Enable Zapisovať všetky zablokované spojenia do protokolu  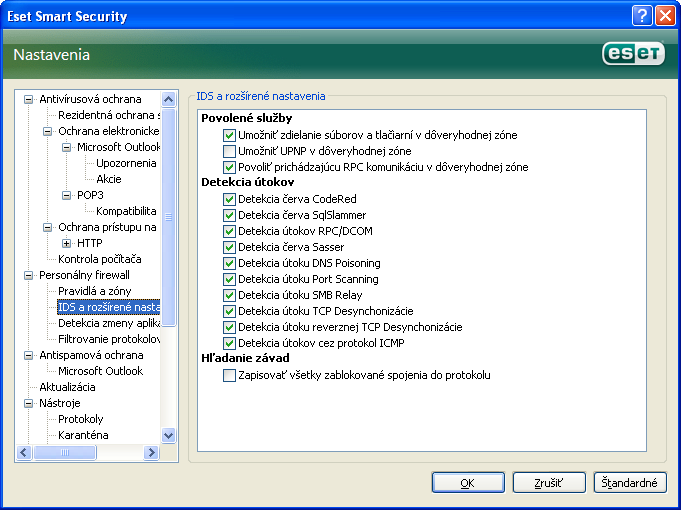point(229,375)
